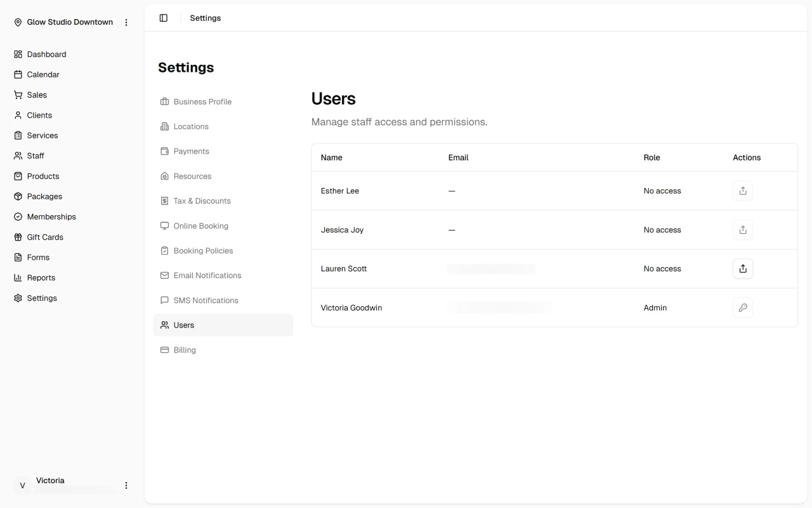The image size is (812, 508).
Task: Invite Esther Lee using the share icon
Action: [743, 190]
